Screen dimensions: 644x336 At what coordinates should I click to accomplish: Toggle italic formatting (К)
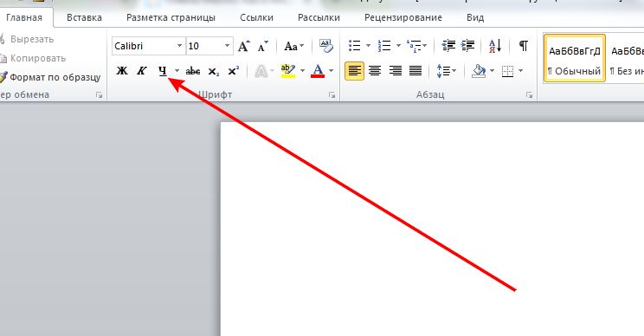142,71
